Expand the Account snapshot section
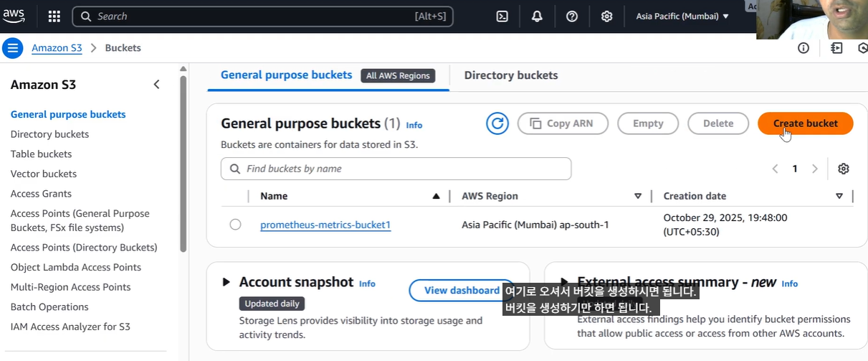 tap(226, 282)
